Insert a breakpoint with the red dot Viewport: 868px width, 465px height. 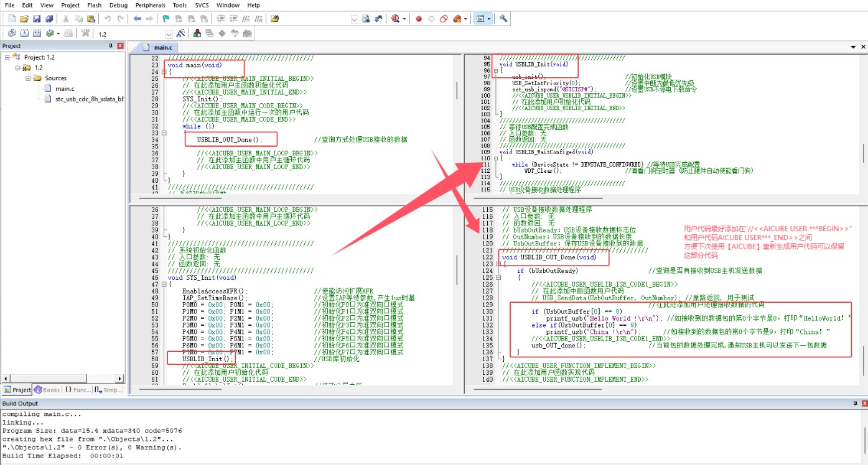[x=419, y=19]
